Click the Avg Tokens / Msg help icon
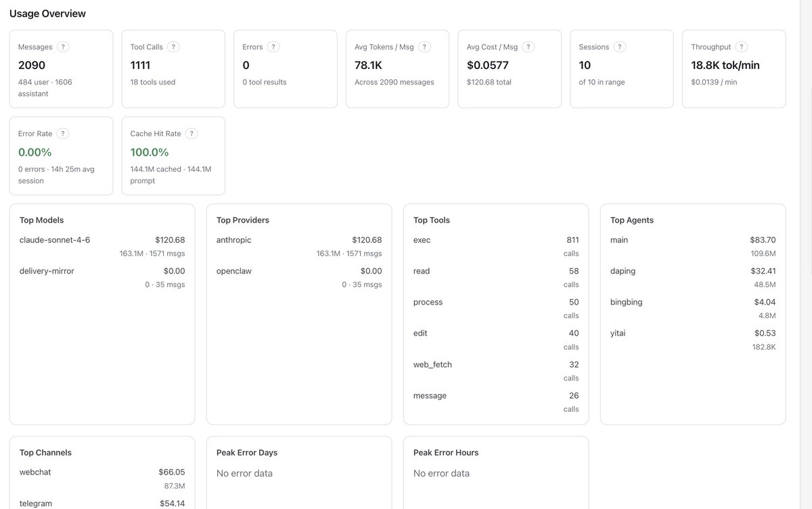The height and width of the screenshot is (509, 812). [x=425, y=47]
